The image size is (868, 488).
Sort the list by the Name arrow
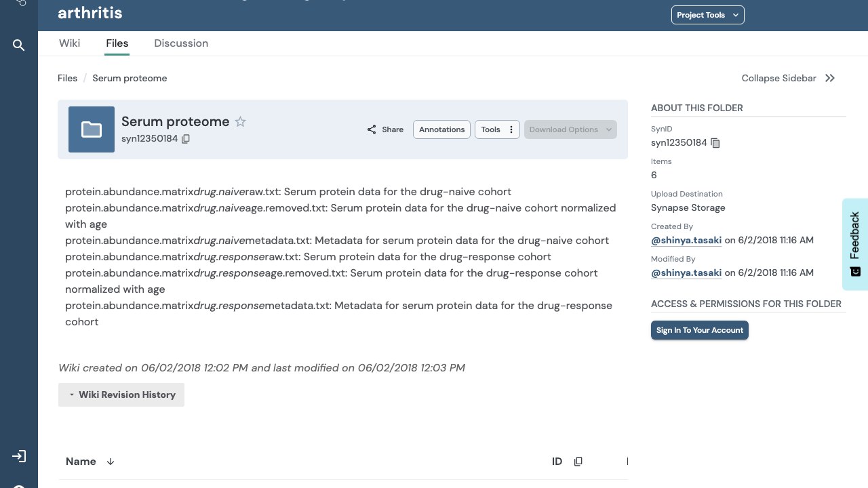click(x=111, y=462)
